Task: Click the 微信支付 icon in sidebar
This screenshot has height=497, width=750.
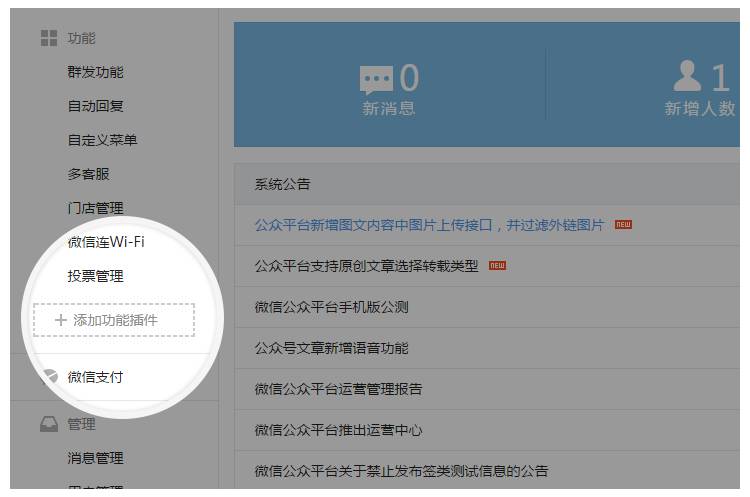Action: pyautogui.click(x=48, y=377)
